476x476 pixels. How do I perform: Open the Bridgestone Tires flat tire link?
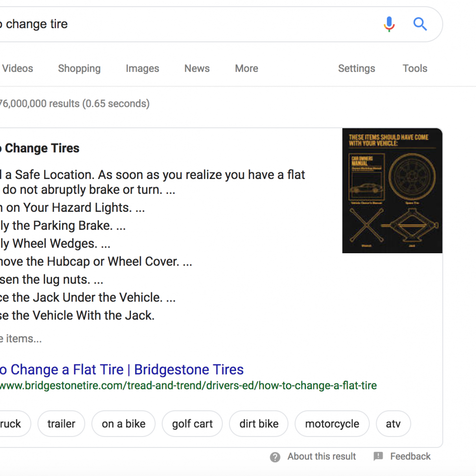click(x=122, y=369)
